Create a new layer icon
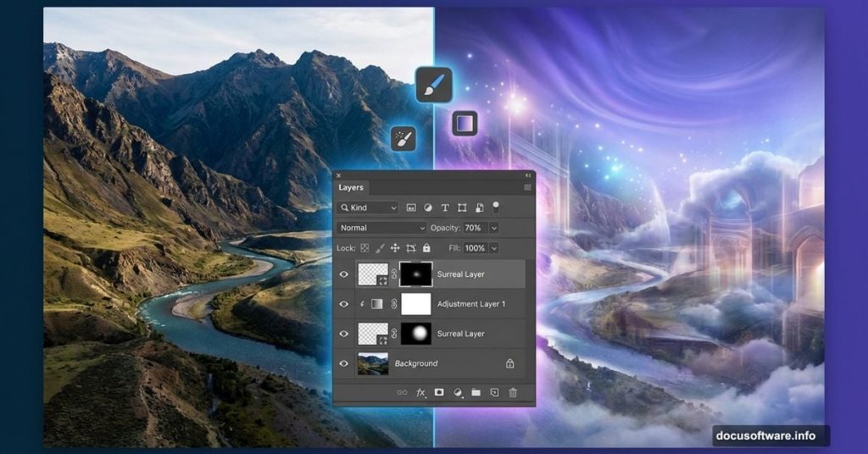The height and width of the screenshot is (454, 868). pos(494,392)
